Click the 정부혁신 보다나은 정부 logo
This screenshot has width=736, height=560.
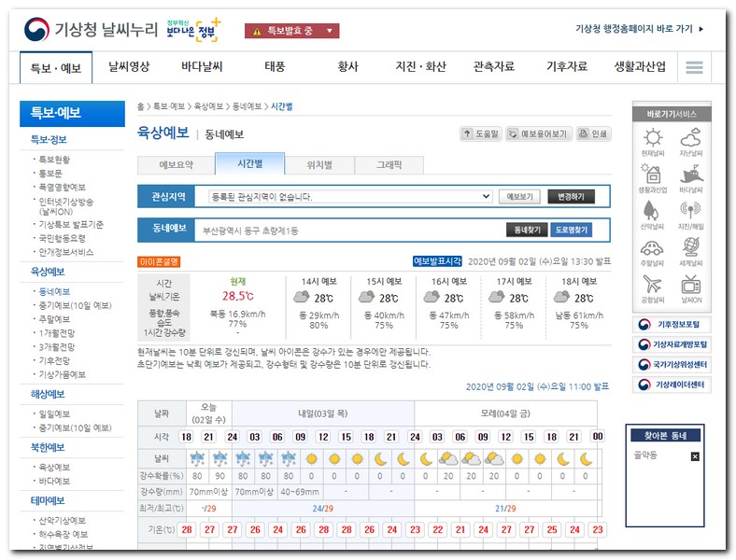click(193, 30)
